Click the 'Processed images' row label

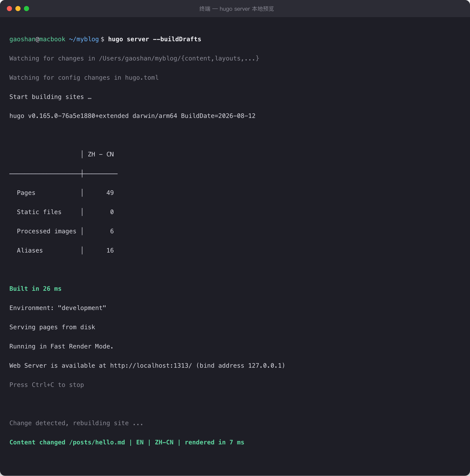click(x=47, y=231)
